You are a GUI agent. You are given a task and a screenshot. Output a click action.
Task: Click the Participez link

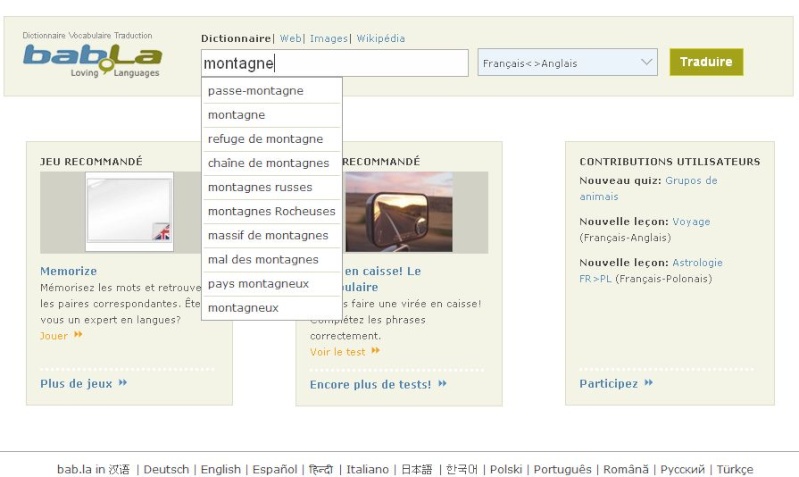click(x=608, y=384)
